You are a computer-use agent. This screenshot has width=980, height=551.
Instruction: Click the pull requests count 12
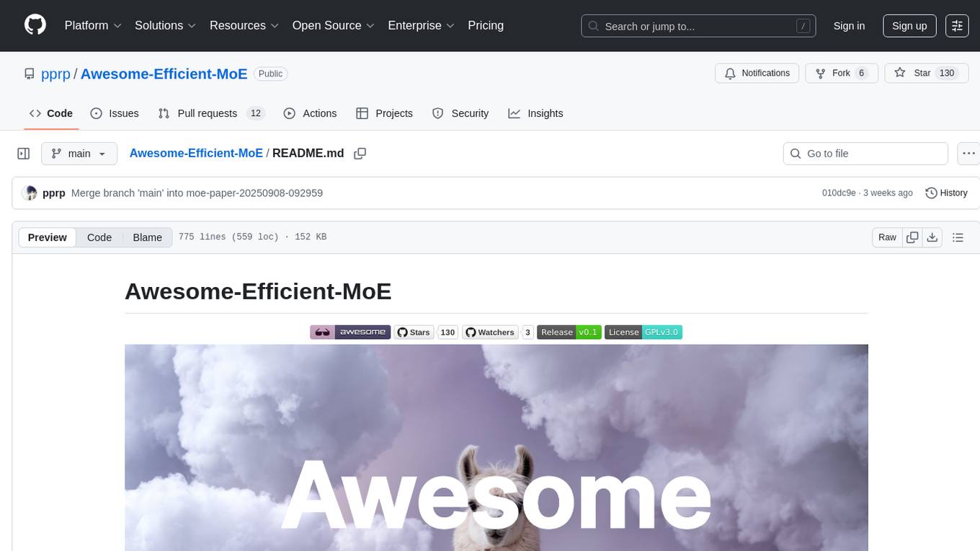255,113
